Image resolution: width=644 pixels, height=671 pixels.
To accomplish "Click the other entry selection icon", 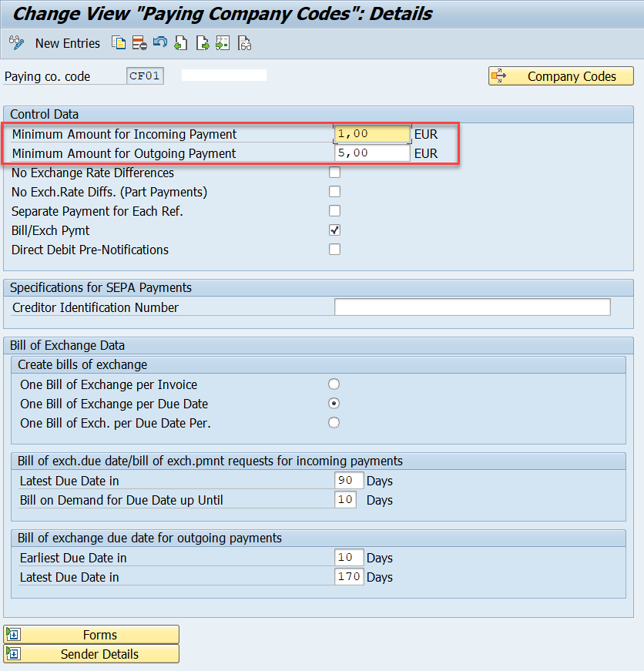I will (x=223, y=43).
